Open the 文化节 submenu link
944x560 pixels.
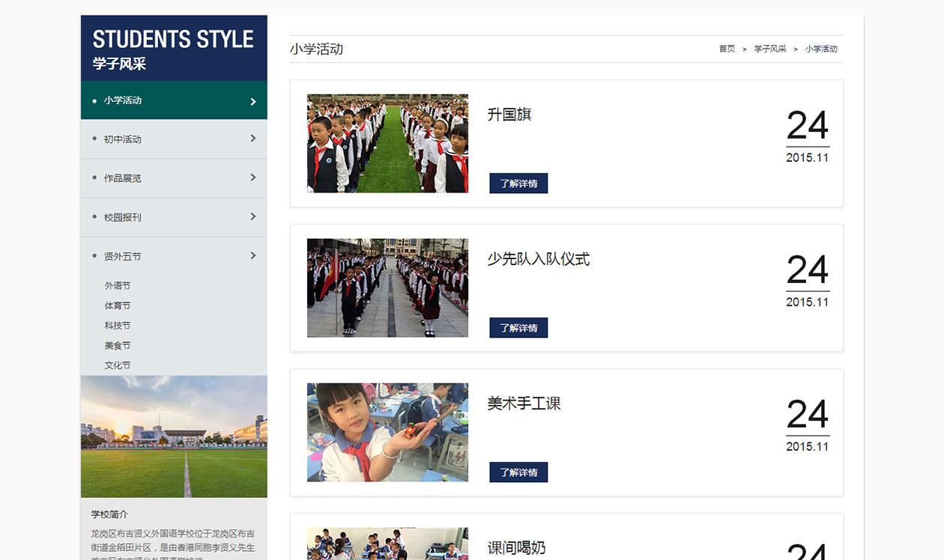coord(118,365)
